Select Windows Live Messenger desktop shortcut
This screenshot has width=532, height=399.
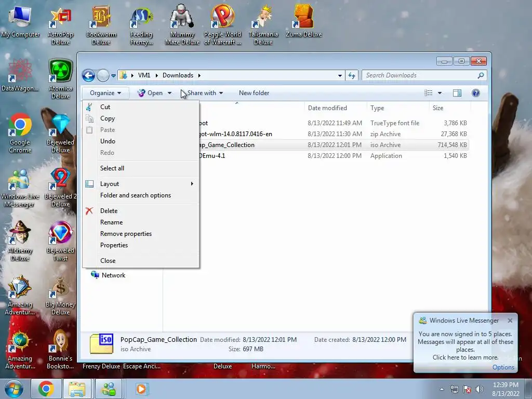pyautogui.click(x=20, y=187)
